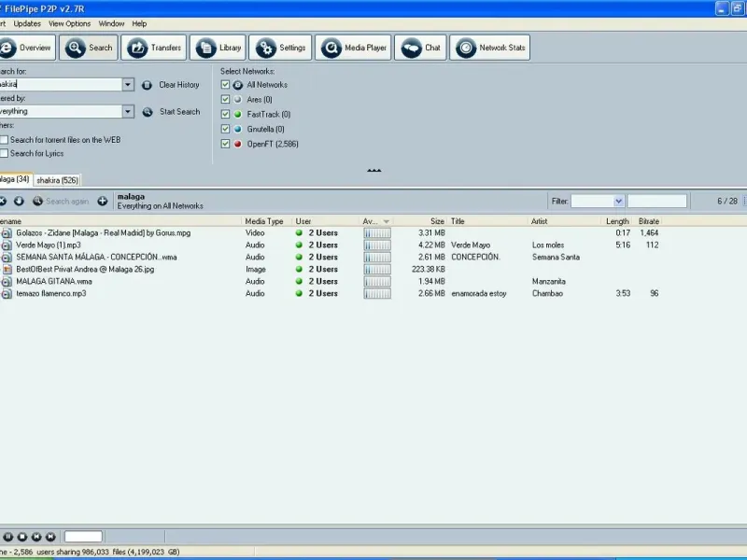Image resolution: width=747 pixels, height=560 pixels.
Task: Open the Filter dropdown in results bar
Action: [x=618, y=201]
